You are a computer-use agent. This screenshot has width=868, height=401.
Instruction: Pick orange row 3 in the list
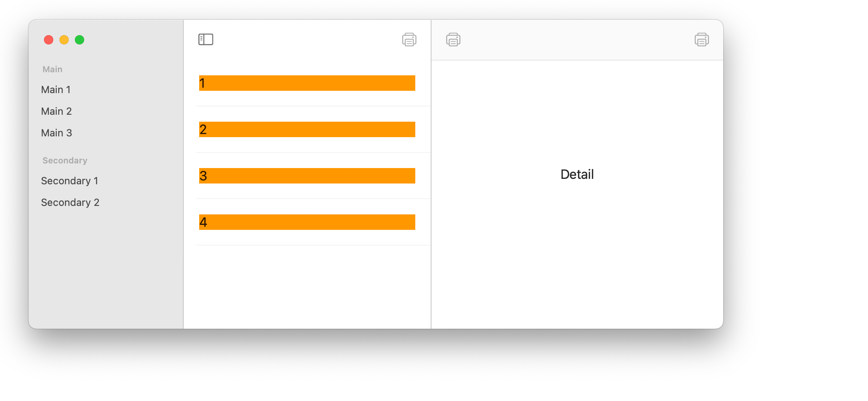[x=307, y=176]
